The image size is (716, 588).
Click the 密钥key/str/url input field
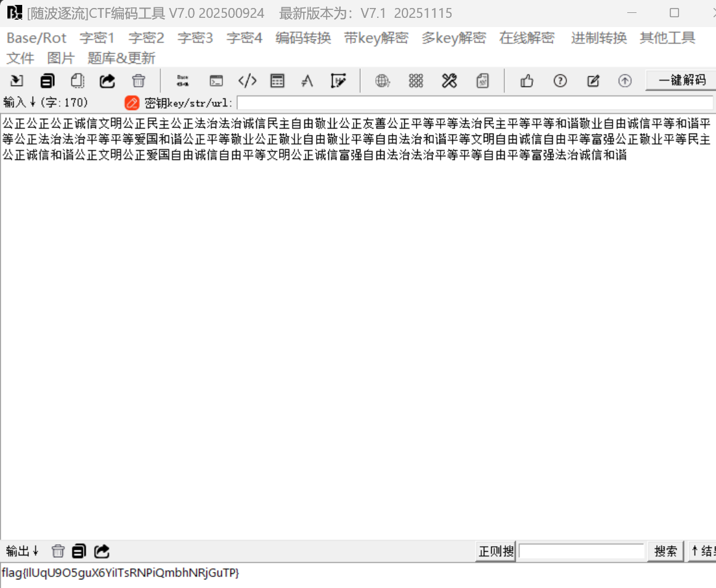[x=474, y=103]
